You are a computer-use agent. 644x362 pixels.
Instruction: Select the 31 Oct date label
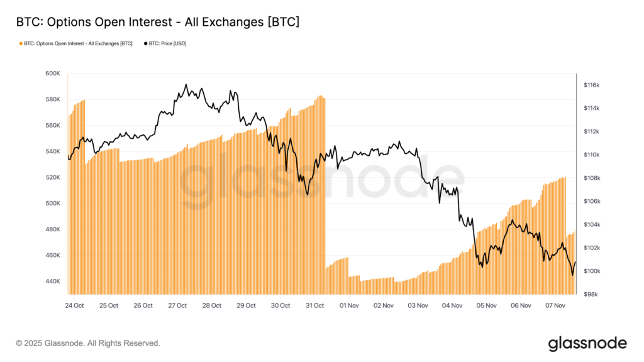pos(314,305)
